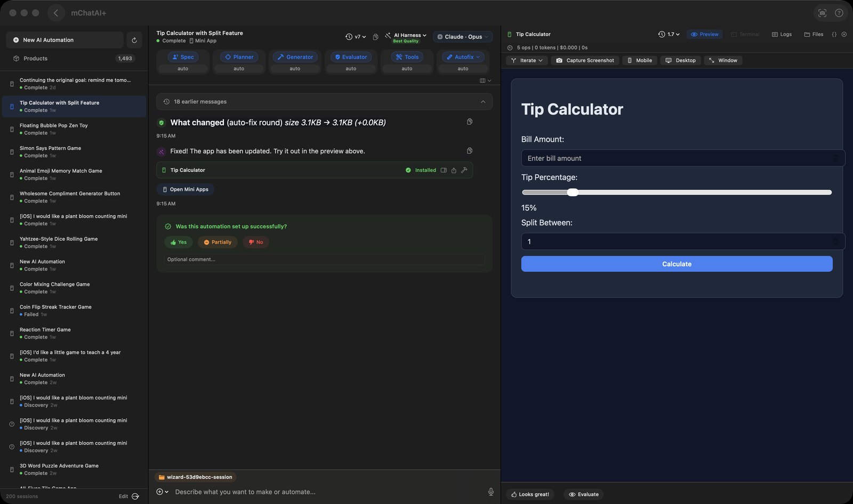Viewport: 853px width, 504px height.
Task: Toggle the column layout icon
Action: coord(485,80)
